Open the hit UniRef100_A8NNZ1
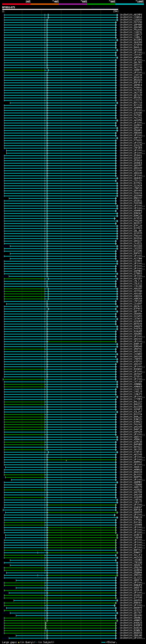Screen dimensions: 146x644 (131, 620)
